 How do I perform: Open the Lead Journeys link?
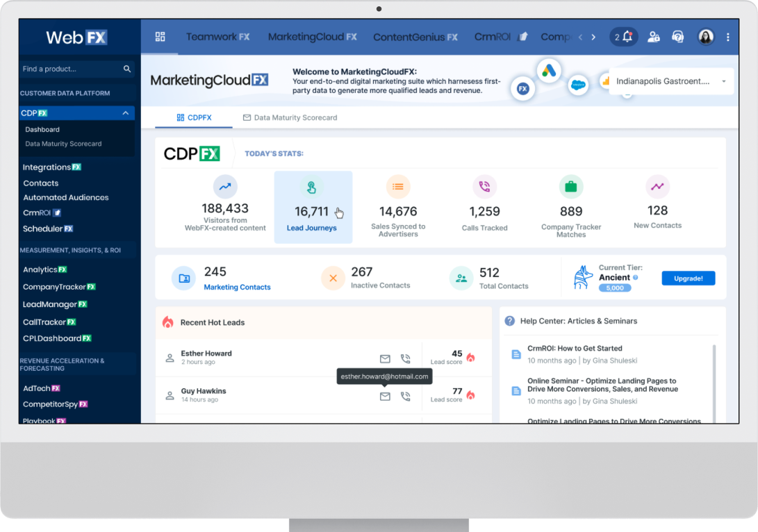tap(312, 228)
